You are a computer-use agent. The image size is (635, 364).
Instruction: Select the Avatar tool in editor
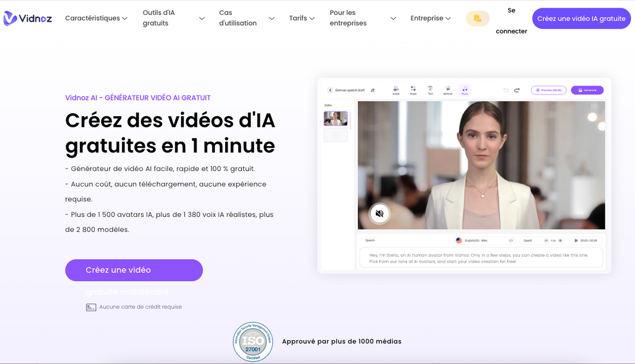[396, 91]
